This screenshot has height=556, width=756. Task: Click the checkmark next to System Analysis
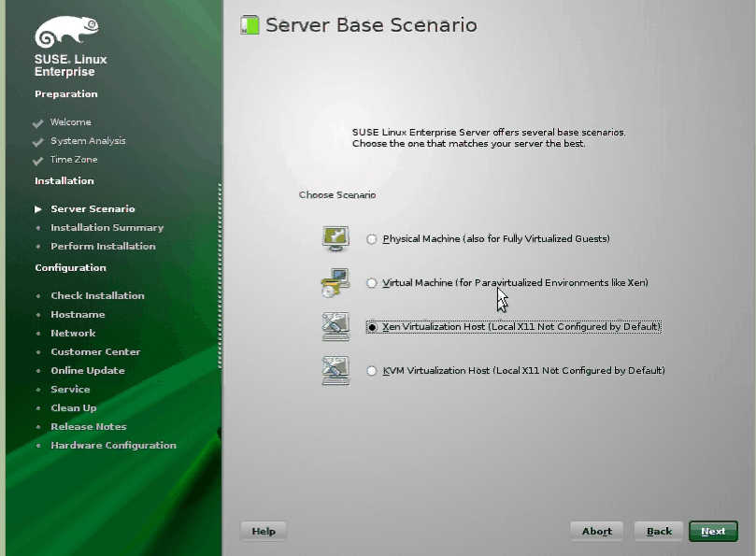coord(38,142)
